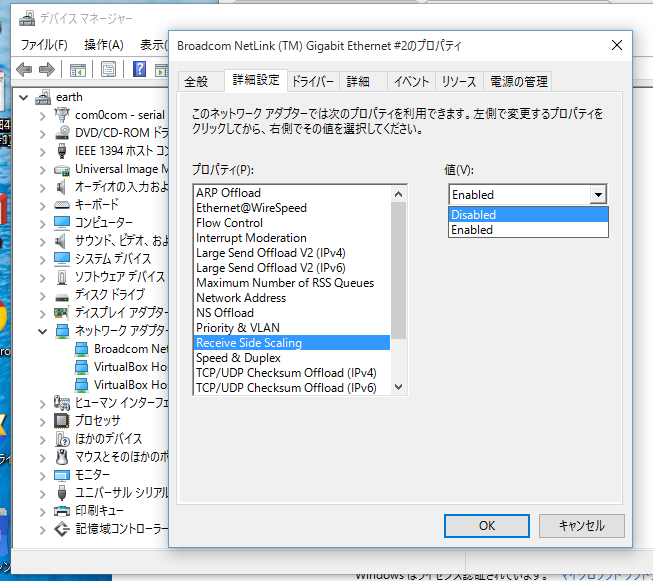Open the 操作(A) menu
This screenshot has width=653, height=581.
pos(104,45)
